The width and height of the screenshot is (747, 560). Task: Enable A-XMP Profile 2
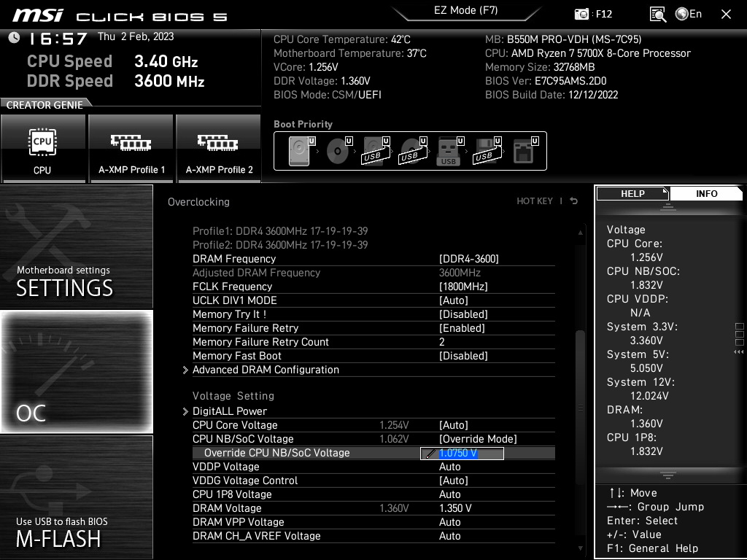pyautogui.click(x=219, y=149)
